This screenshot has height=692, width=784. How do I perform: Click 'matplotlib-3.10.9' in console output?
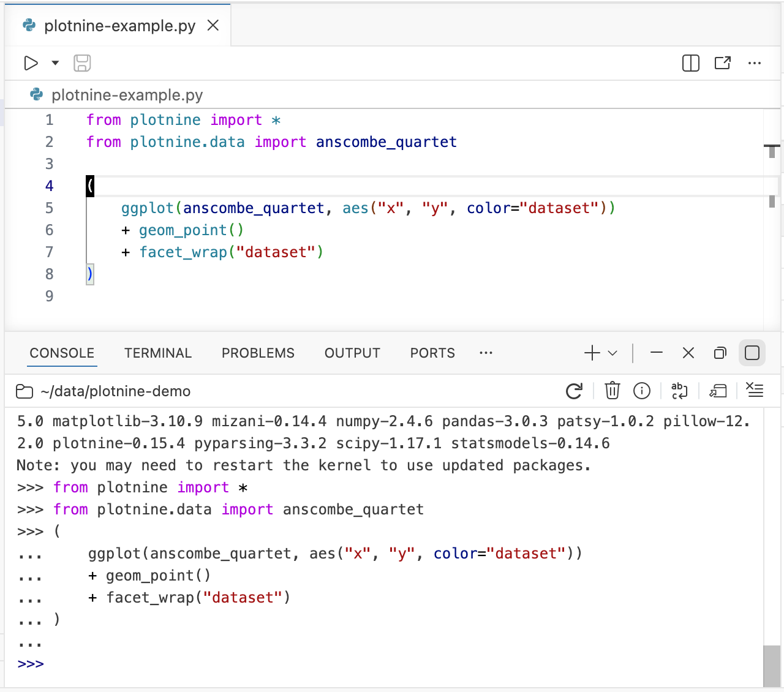coord(127,421)
